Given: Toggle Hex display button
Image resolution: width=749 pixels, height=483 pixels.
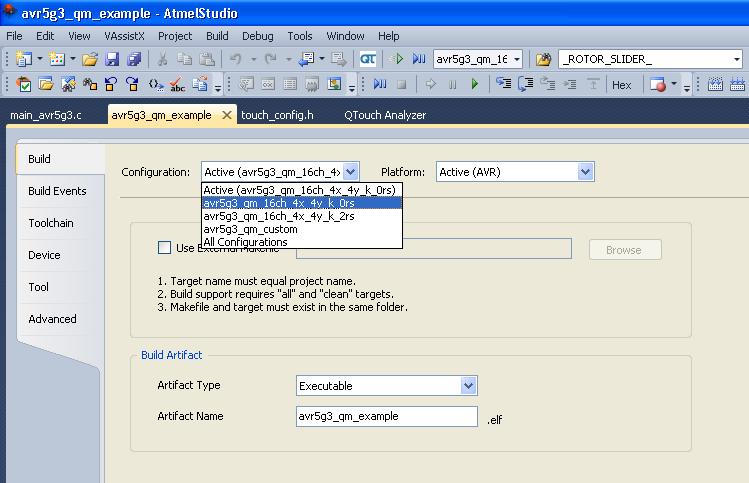Looking at the screenshot, I should pos(621,85).
